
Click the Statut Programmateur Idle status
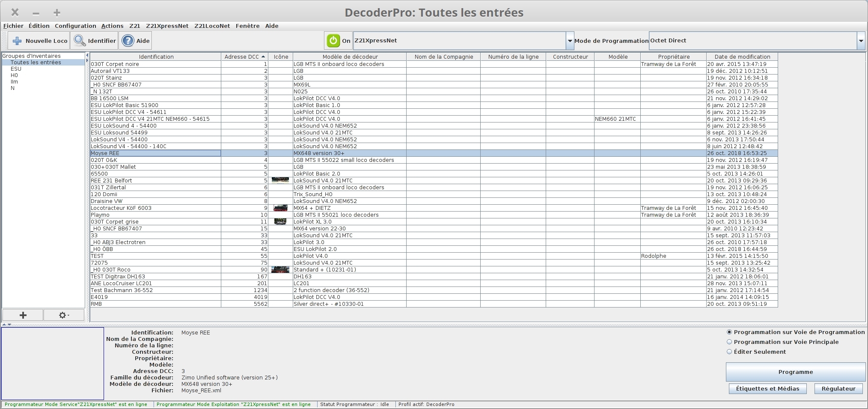click(354, 404)
